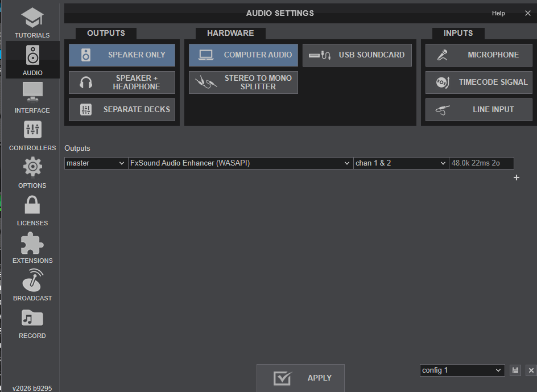Screen dimensions: 537x392
Task: Open the Tutorials section
Action: point(32,23)
